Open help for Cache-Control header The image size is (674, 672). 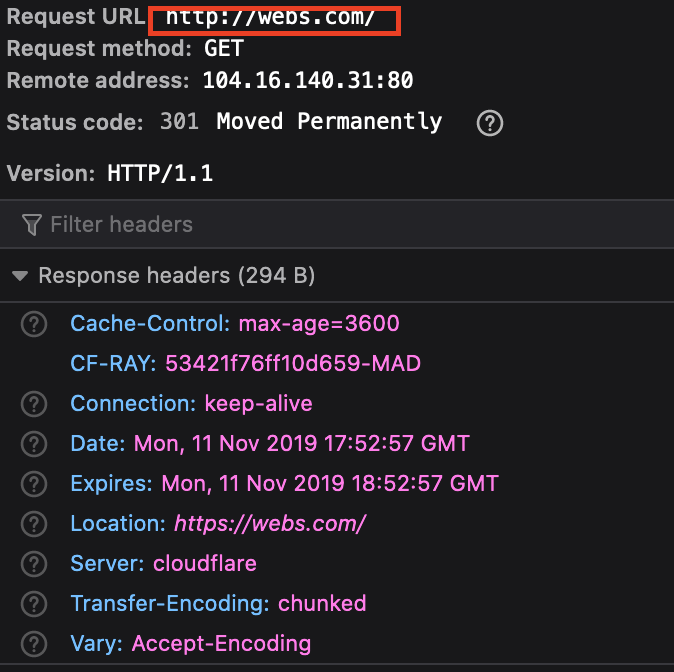35,324
